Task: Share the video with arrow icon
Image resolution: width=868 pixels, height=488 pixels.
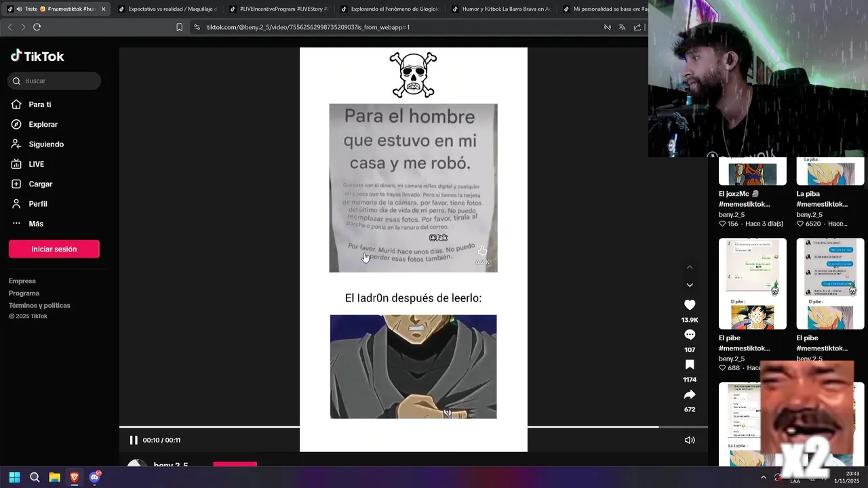Action: [690, 394]
